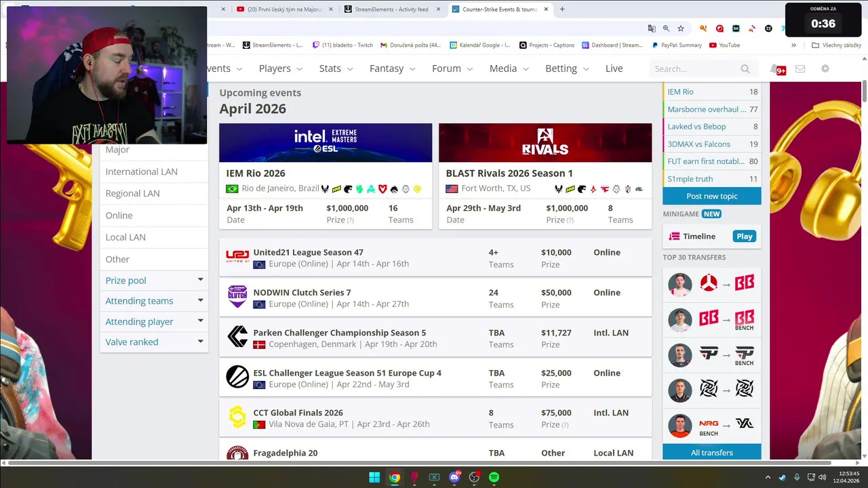Open the S1mple truth forum topic
The image size is (868, 488).
click(712, 179)
